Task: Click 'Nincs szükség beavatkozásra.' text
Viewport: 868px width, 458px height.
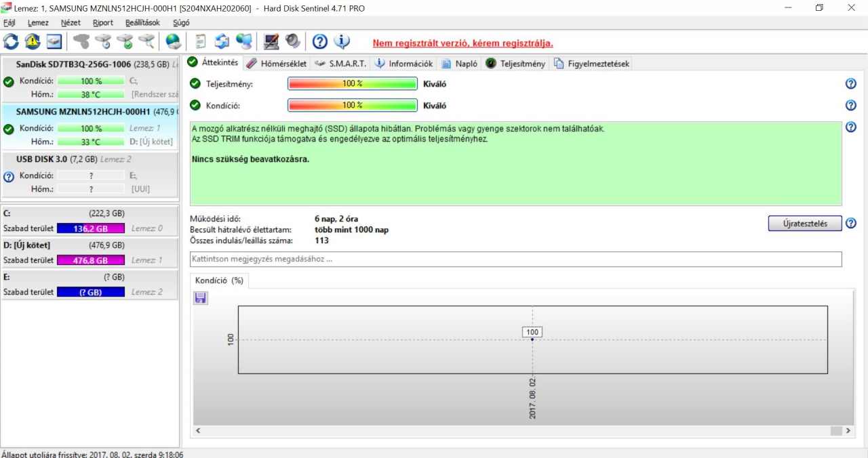Action: click(x=251, y=159)
